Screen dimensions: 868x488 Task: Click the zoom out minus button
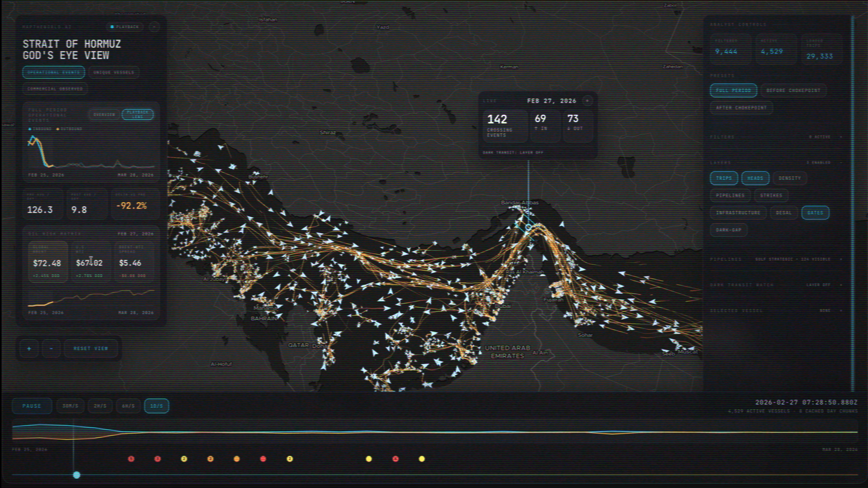[x=51, y=349]
